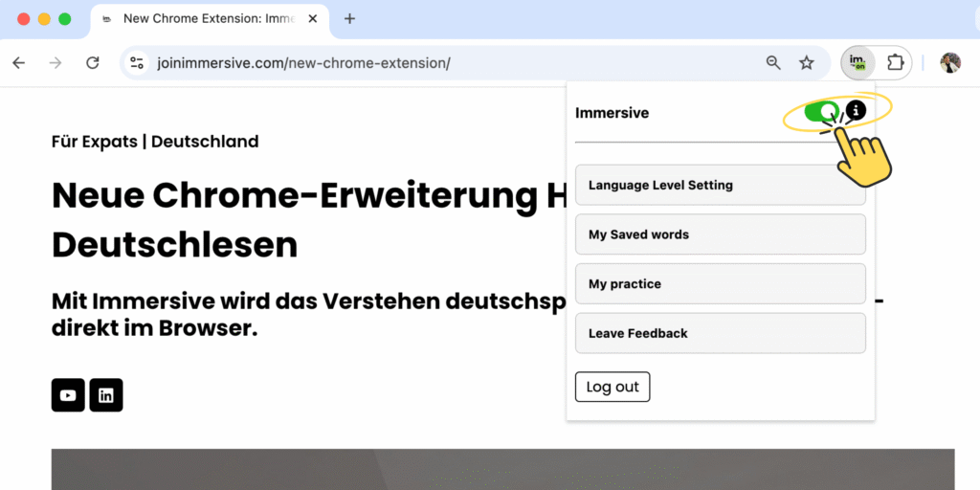
Task: Click Leave Feedback
Action: click(x=720, y=333)
